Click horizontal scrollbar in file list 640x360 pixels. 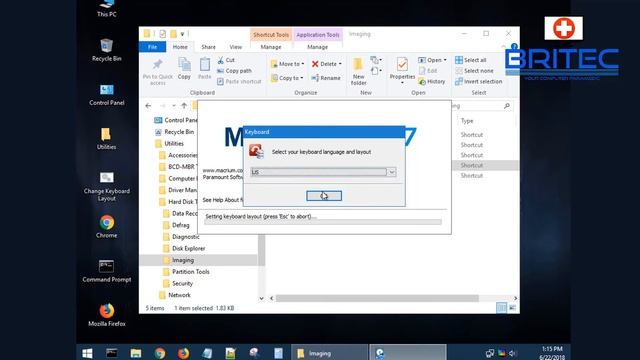coord(377,298)
